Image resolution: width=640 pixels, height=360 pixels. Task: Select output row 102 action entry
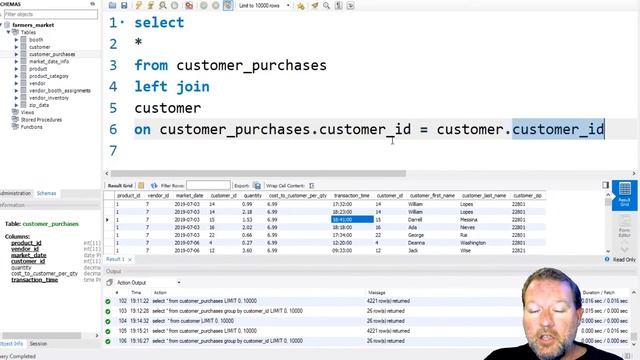(204, 301)
